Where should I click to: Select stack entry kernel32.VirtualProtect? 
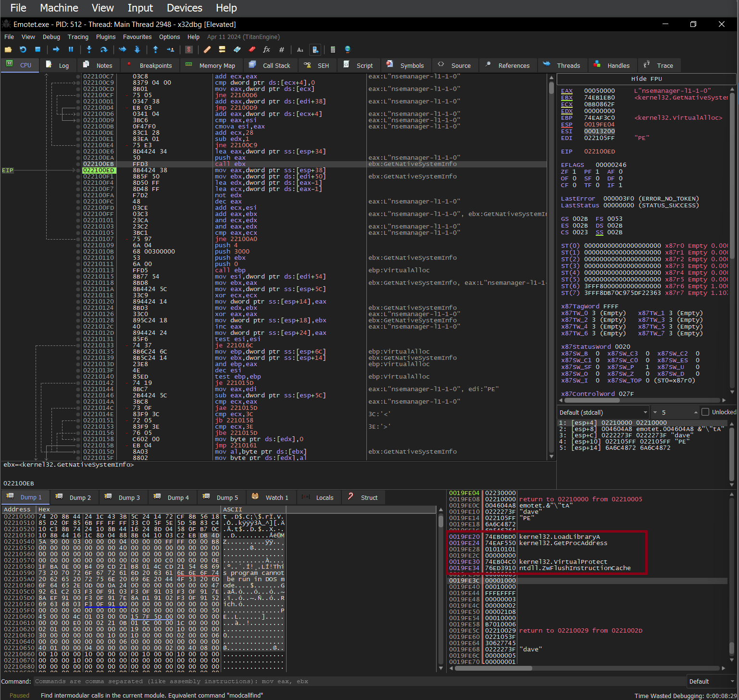[563, 562]
